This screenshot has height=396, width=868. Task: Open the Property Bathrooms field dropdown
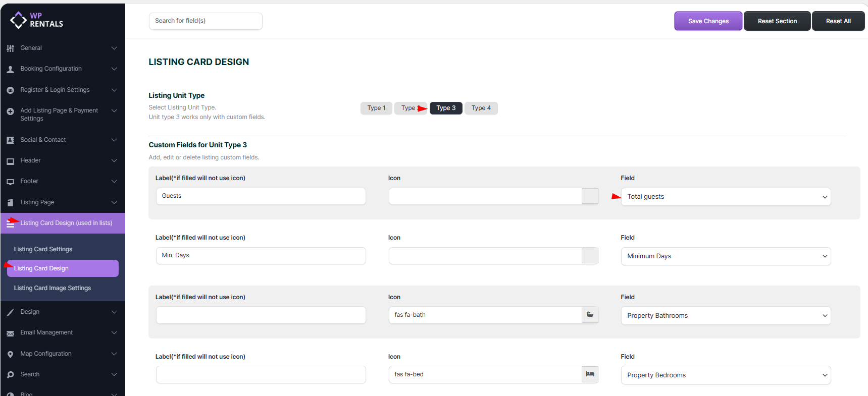click(726, 316)
